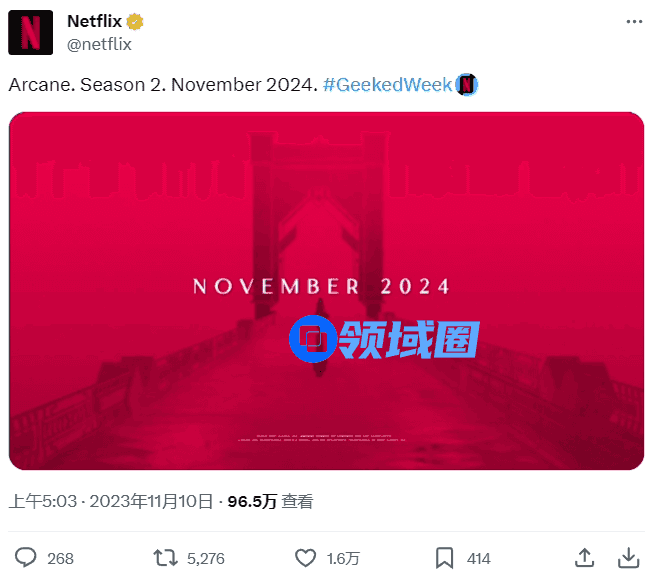The height and width of the screenshot is (580, 652).
Task: Download the media with arrow icon
Action: (x=628, y=558)
